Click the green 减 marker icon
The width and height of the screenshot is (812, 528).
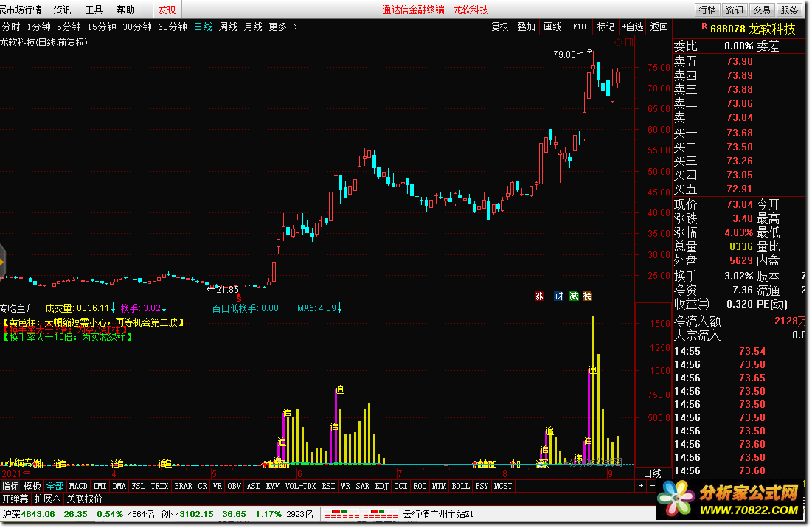pyautogui.click(x=574, y=296)
